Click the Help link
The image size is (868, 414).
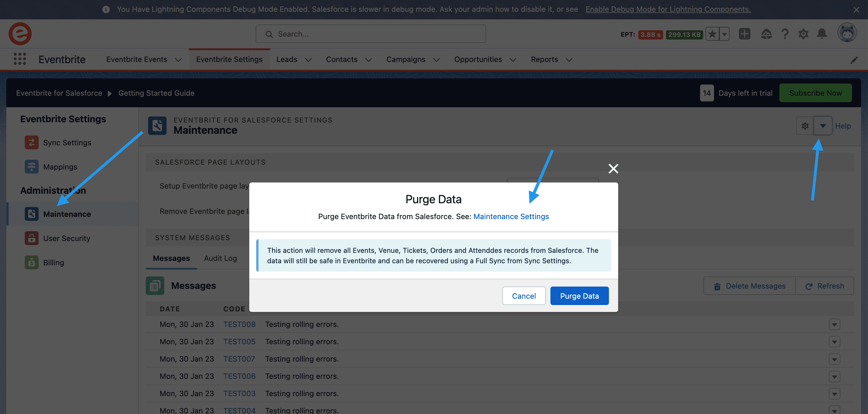843,126
